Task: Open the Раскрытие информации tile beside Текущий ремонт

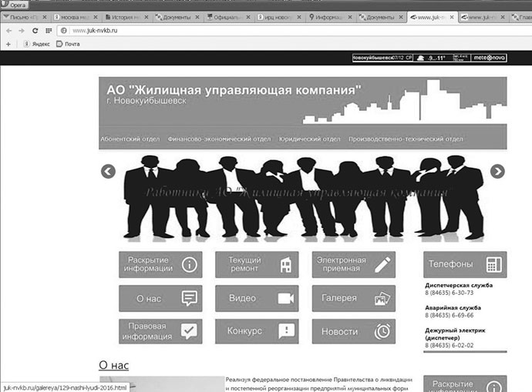Action: point(160,265)
